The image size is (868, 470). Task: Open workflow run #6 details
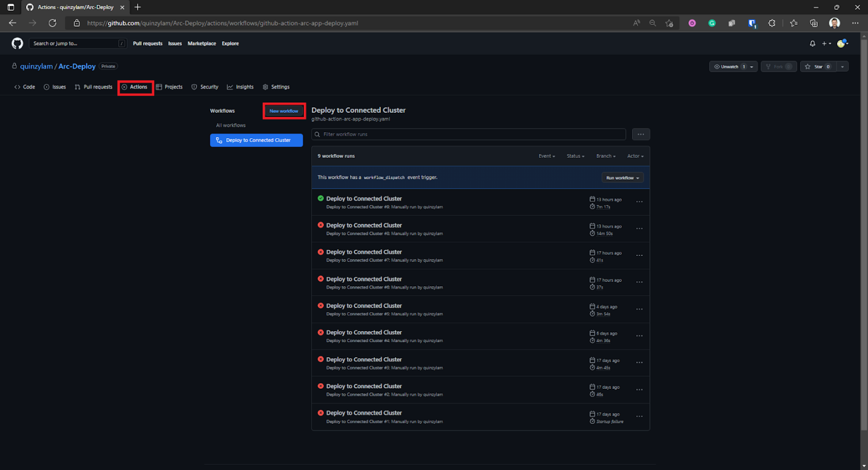click(x=364, y=279)
